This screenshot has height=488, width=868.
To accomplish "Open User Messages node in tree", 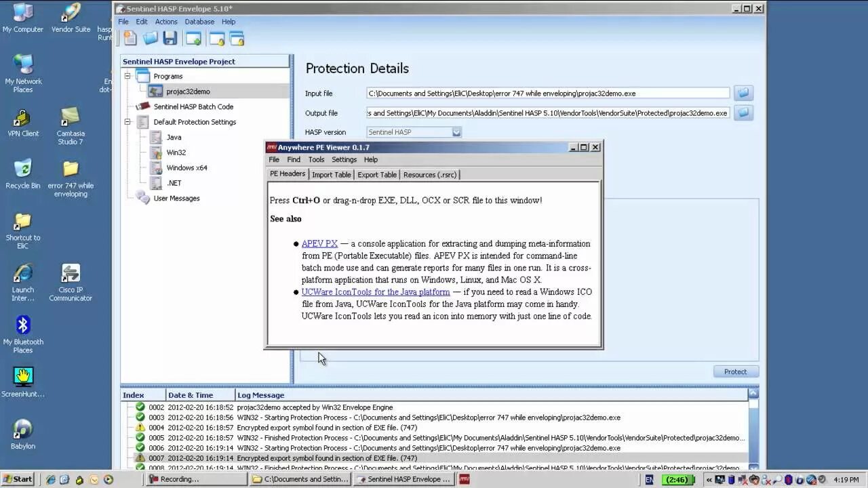I will 176,198.
